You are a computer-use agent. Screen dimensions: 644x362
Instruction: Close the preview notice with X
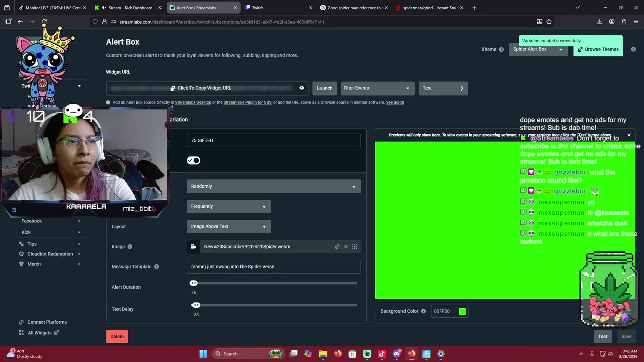[629, 135]
